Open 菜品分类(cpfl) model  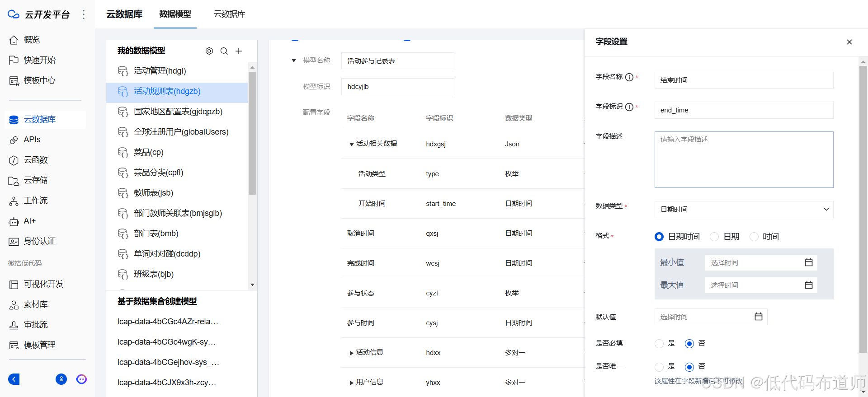[177, 173]
